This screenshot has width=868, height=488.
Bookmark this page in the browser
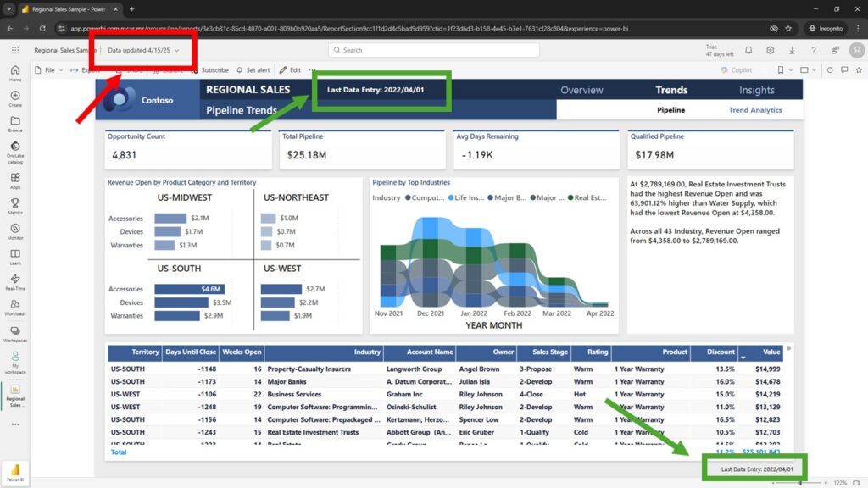pyautogui.click(x=788, y=28)
